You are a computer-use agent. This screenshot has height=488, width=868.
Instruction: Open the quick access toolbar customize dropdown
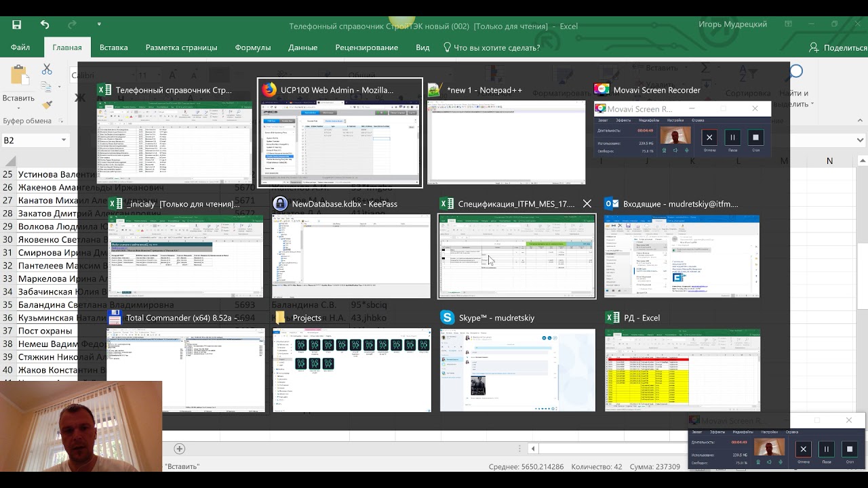99,25
